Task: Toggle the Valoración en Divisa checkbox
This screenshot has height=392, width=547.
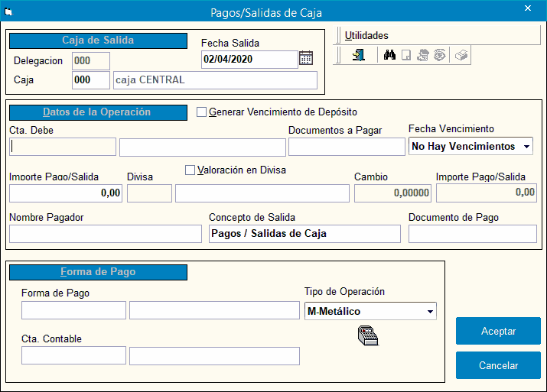Action: [x=190, y=170]
